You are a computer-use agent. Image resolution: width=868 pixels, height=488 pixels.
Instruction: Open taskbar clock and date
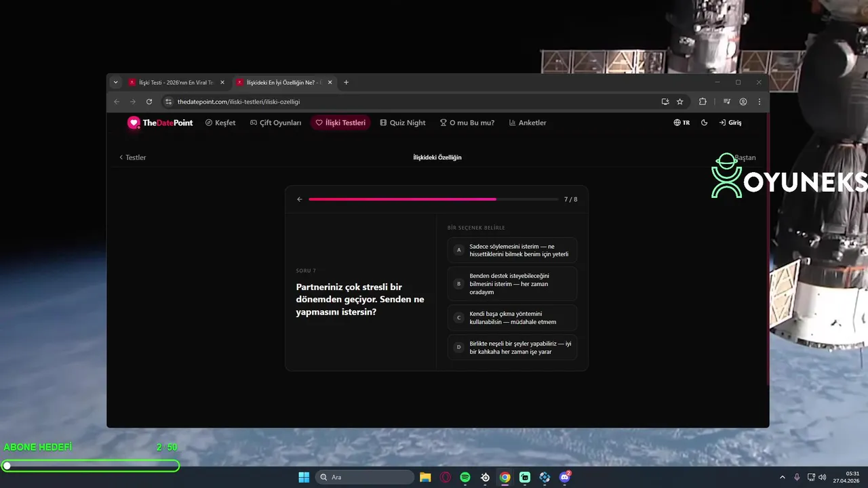tap(847, 477)
